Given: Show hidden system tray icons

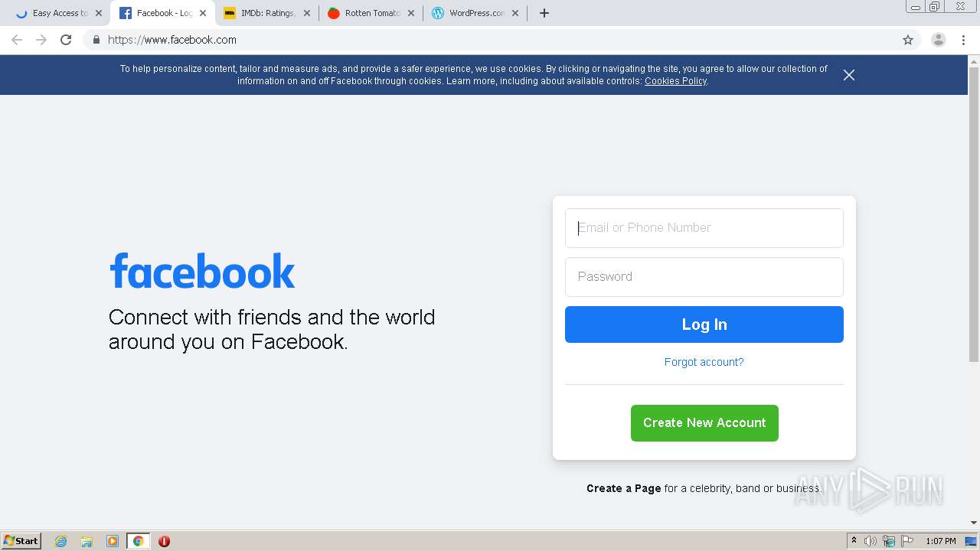Looking at the screenshot, I should 854,541.
